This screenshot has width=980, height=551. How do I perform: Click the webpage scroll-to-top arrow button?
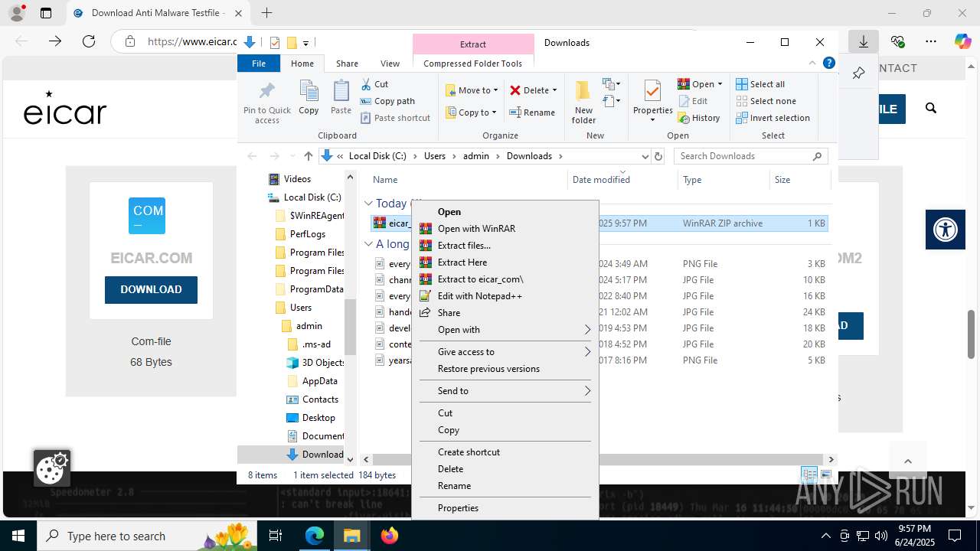pyautogui.click(x=908, y=461)
